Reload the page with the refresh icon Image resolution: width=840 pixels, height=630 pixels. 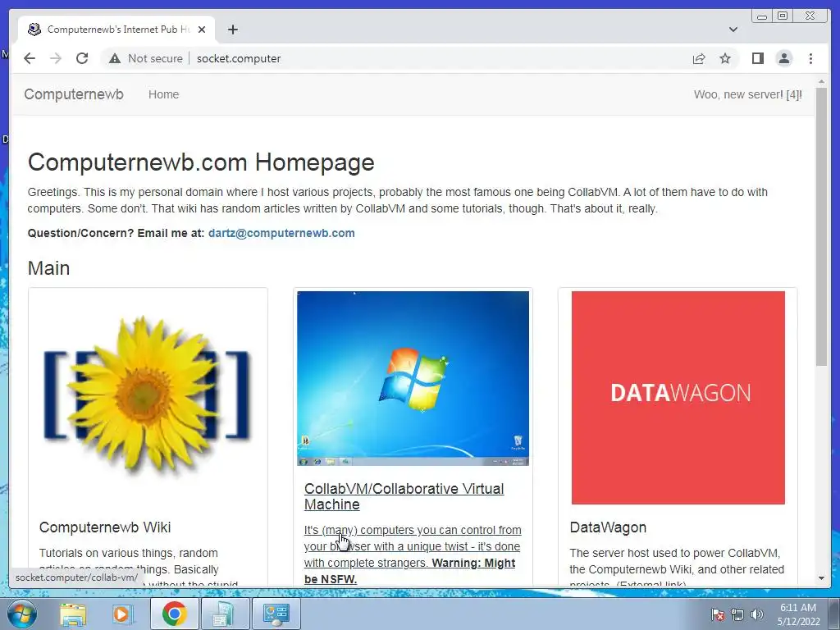(x=82, y=58)
